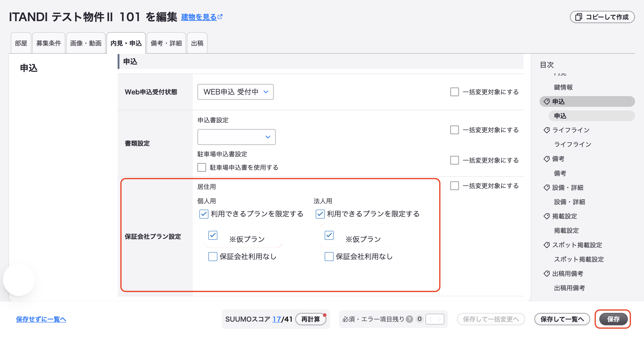This screenshot has width=644, height=337.
Task: Click 保存して一覧へ button
Action: click(562, 319)
